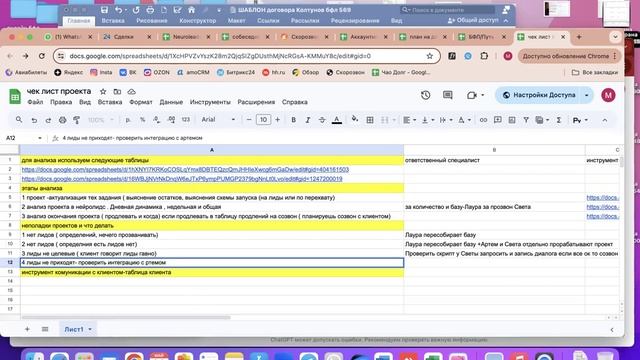
Task: Open the Файл menu
Action: pos(35,102)
